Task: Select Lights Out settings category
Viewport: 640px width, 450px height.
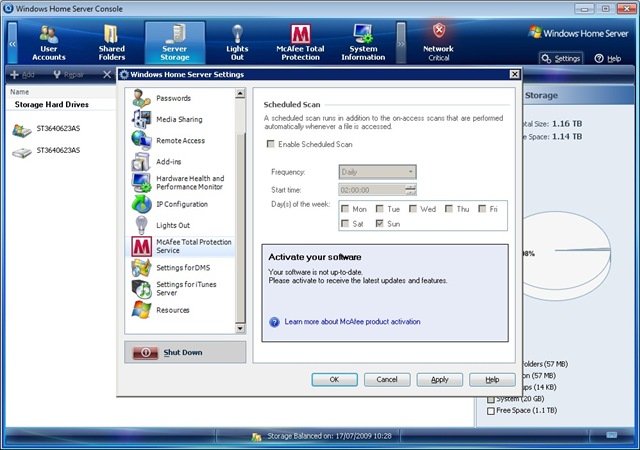Action: [180, 225]
